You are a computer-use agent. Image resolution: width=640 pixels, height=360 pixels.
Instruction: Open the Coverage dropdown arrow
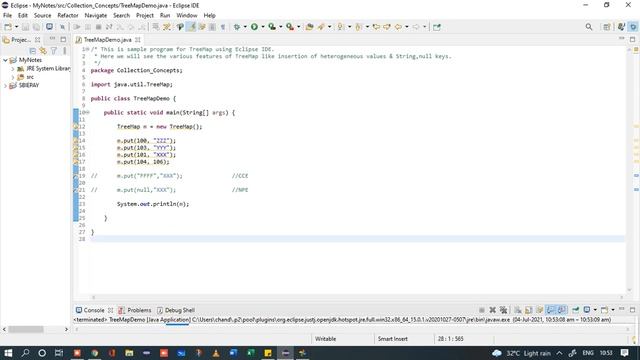[x=280, y=27]
